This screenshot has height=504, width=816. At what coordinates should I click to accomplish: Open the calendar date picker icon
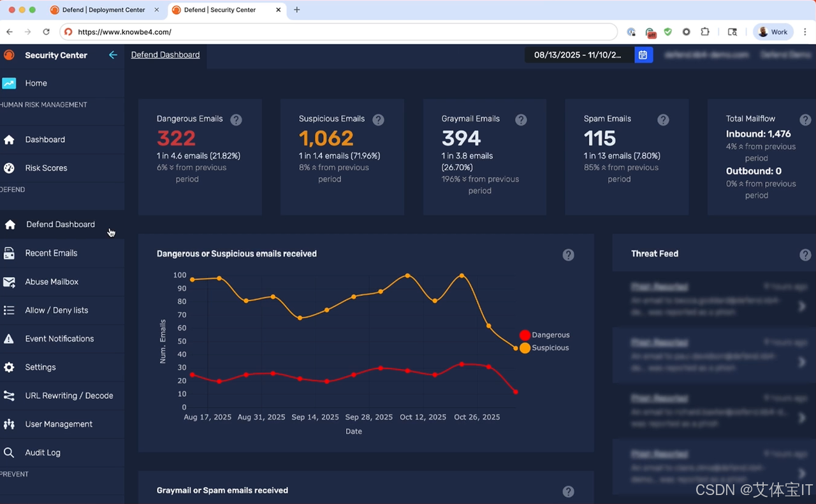[x=643, y=55]
